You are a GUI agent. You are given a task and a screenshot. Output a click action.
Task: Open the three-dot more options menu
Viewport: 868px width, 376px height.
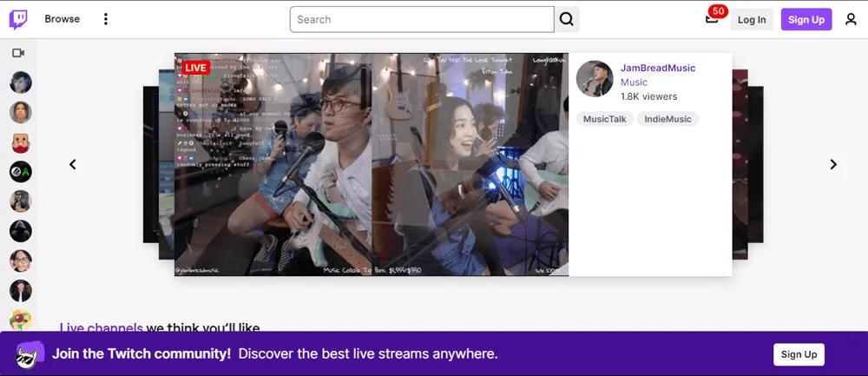[x=106, y=19]
